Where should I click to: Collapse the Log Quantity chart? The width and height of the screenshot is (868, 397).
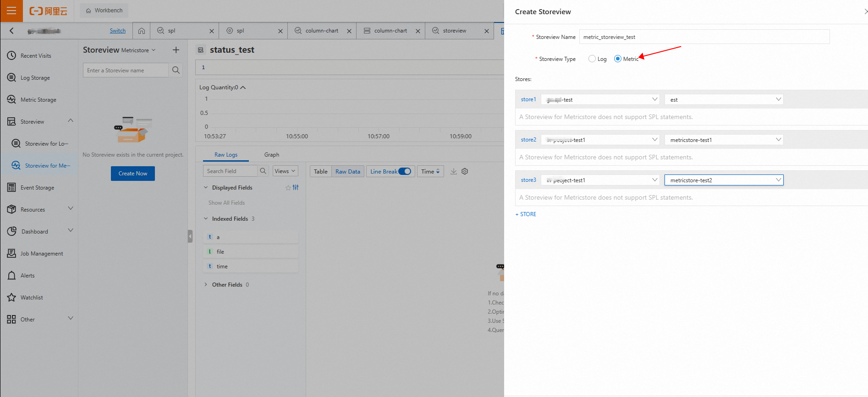(x=243, y=87)
